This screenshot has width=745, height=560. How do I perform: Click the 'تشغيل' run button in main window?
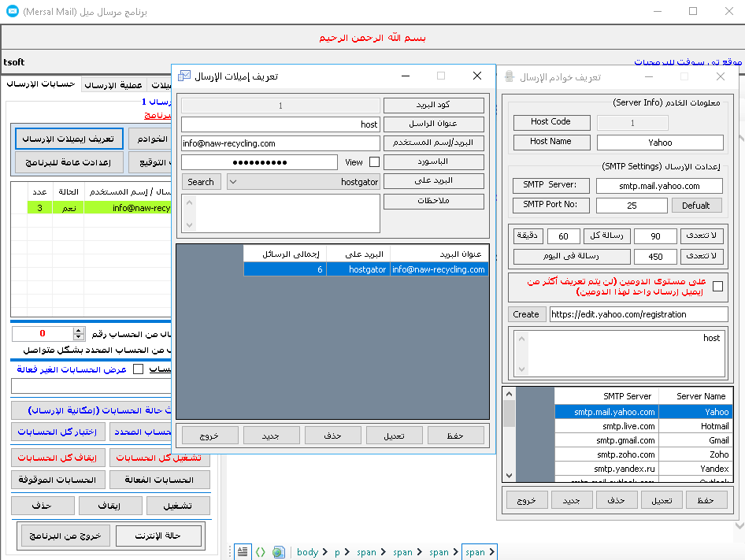pos(178,506)
